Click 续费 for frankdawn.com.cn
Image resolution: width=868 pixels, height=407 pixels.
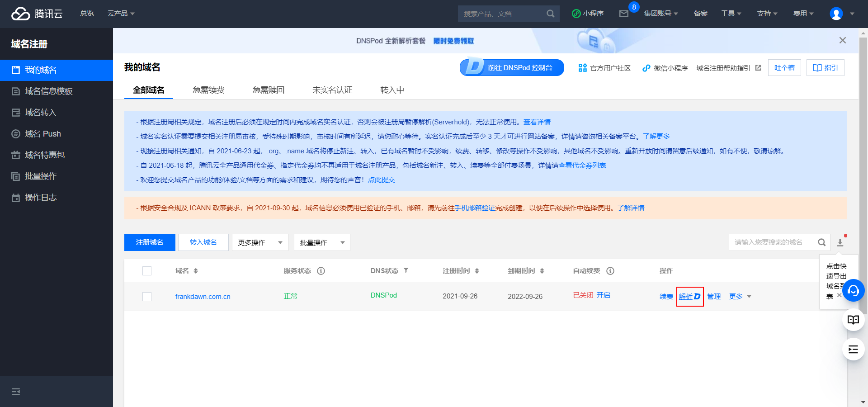point(666,297)
